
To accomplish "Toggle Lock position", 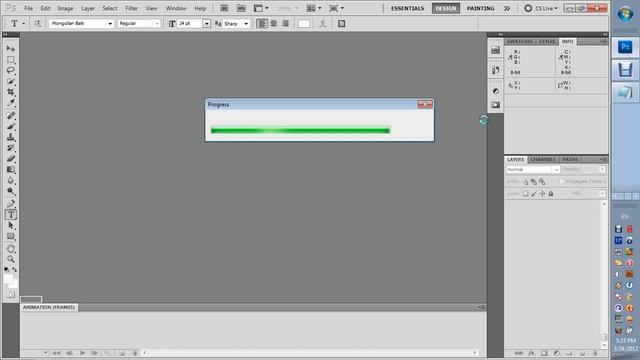I will [542, 193].
